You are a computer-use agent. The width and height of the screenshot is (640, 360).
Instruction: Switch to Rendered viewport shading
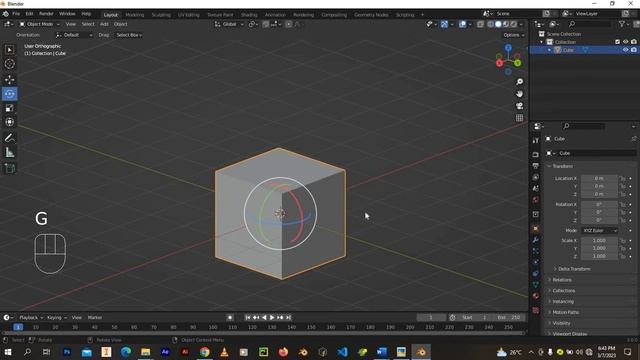pos(513,24)
